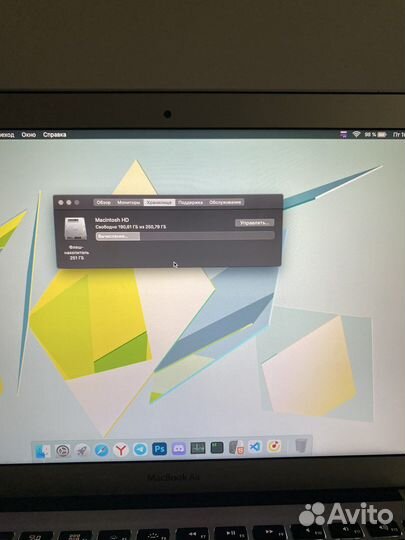This screenshot has width=405, height=540.
Task: Open System Preferences in the dock
Action: [x=63, y=450]
